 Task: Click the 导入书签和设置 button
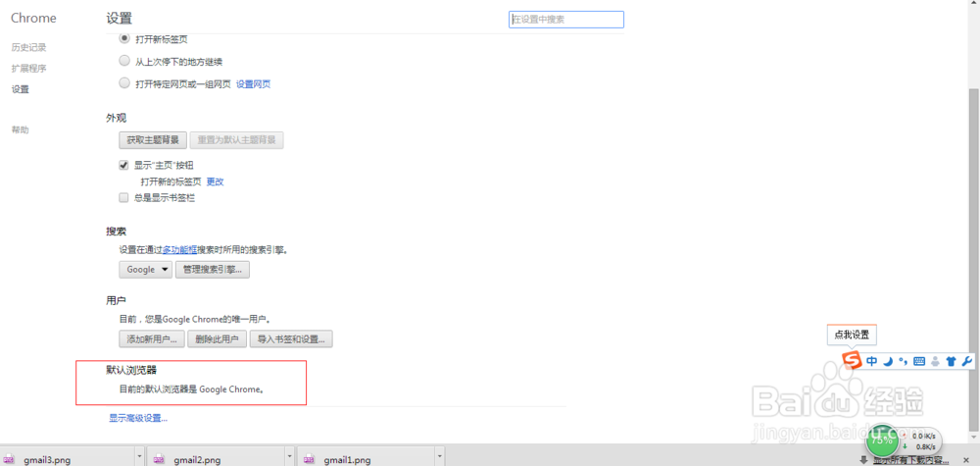tap(291, 339)
